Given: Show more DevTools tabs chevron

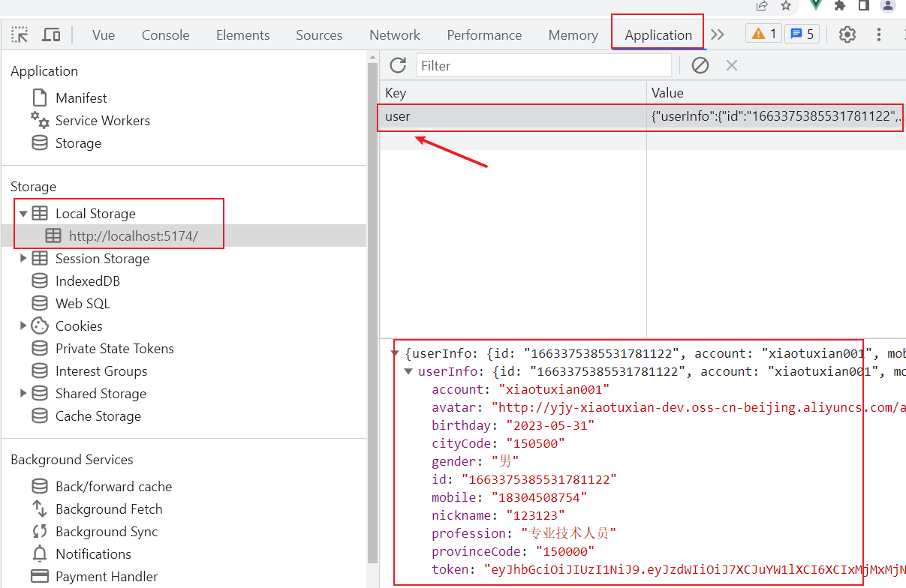Looking at the screenshot, I should (718, 34).
